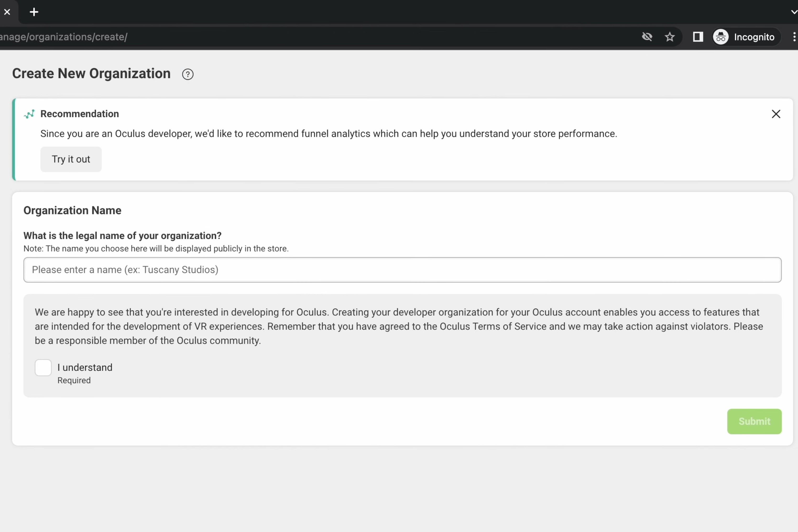Click the Incognito profile icon

point(721,37)
